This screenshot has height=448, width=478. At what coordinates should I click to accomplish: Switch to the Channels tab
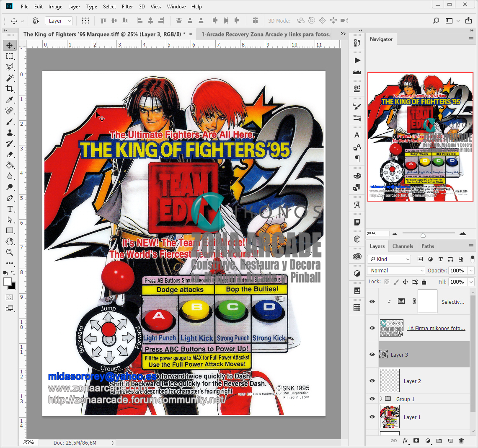pos(403,246)
